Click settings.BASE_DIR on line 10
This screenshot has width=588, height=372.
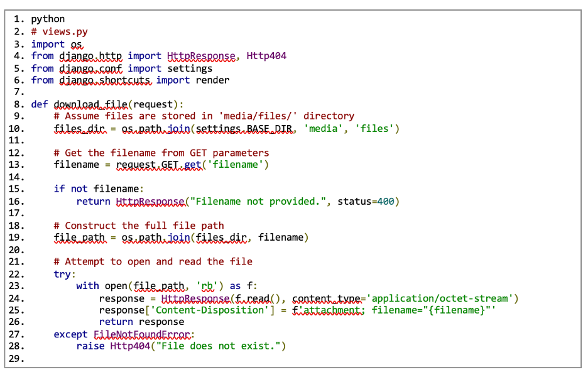[x=244, y=129]
